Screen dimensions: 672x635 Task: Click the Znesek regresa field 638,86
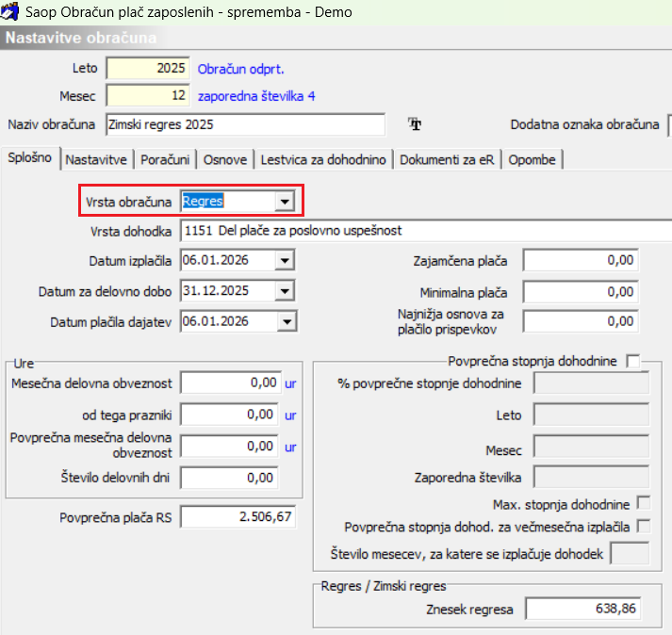[583, 609]
